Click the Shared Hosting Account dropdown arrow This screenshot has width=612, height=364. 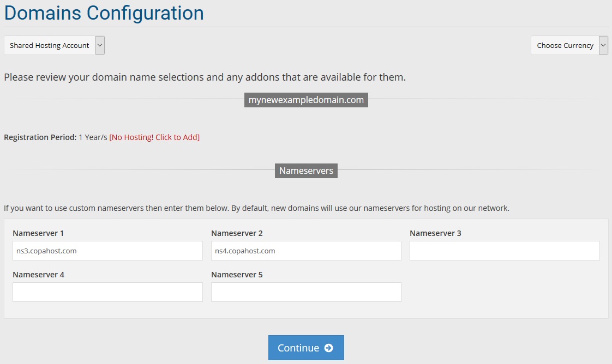point(100,45)
